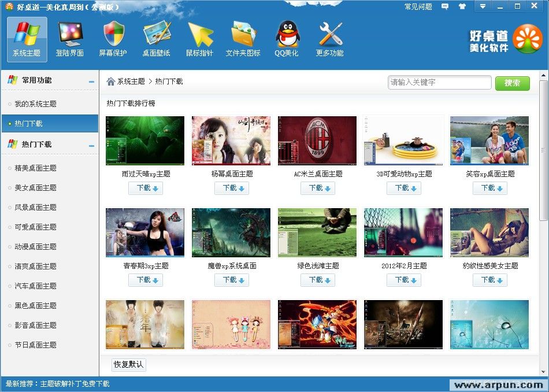
Task: Open the title bar dropdown menu arrow
Action: click(483, 6)
